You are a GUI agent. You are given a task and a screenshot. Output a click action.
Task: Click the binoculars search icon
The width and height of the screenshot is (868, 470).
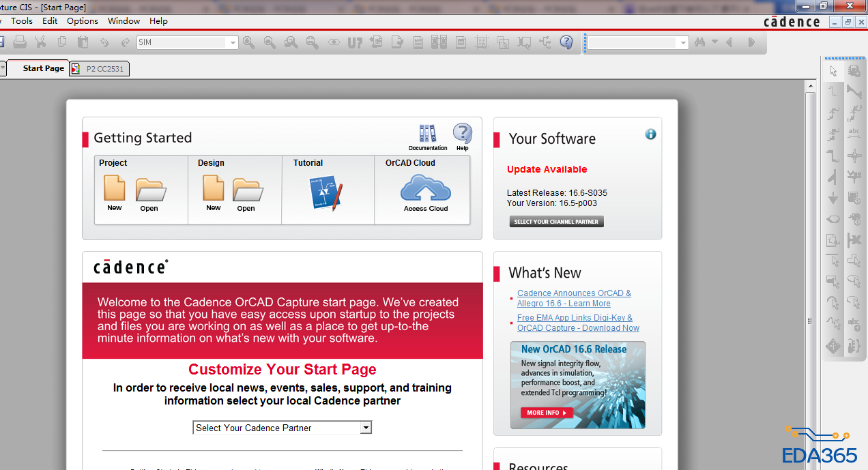699,42
